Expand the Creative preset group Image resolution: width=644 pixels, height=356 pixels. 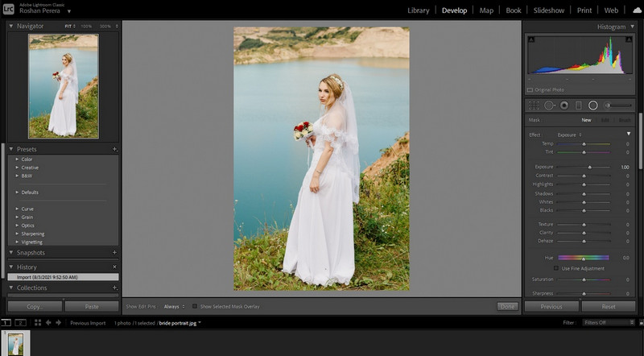[x=17, y=168]
